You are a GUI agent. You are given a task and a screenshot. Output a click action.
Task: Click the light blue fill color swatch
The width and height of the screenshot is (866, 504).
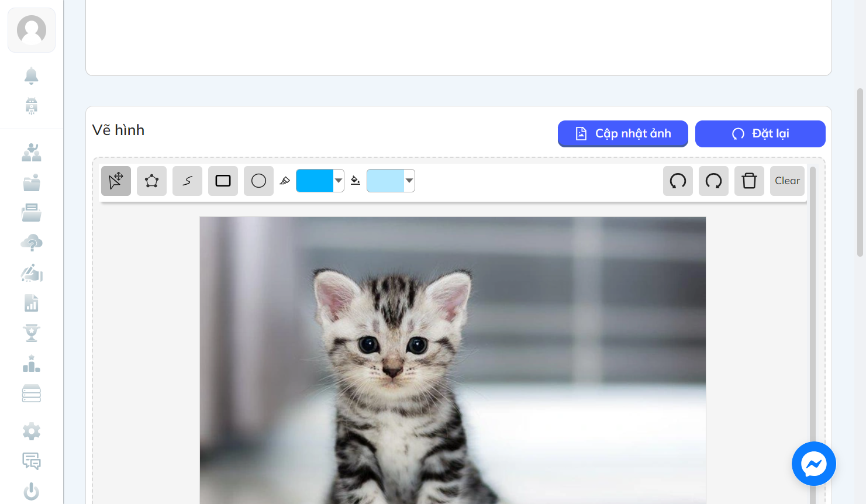[385, 181]
